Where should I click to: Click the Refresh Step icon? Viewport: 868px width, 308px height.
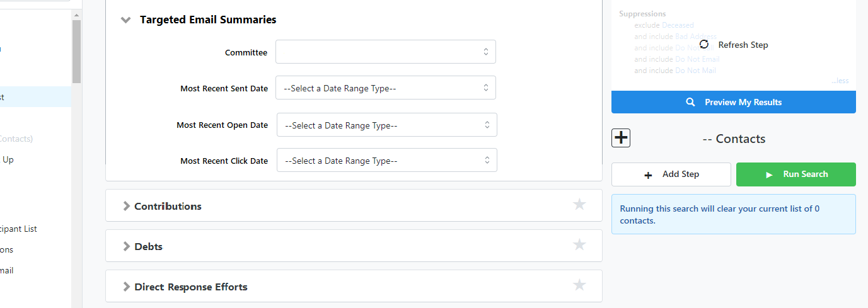point(704,44)
